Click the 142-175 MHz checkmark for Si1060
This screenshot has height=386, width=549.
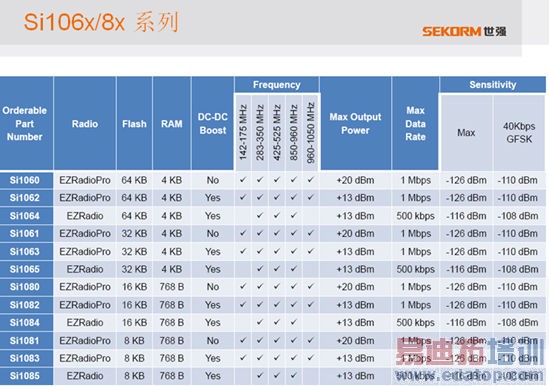[243, 180]
